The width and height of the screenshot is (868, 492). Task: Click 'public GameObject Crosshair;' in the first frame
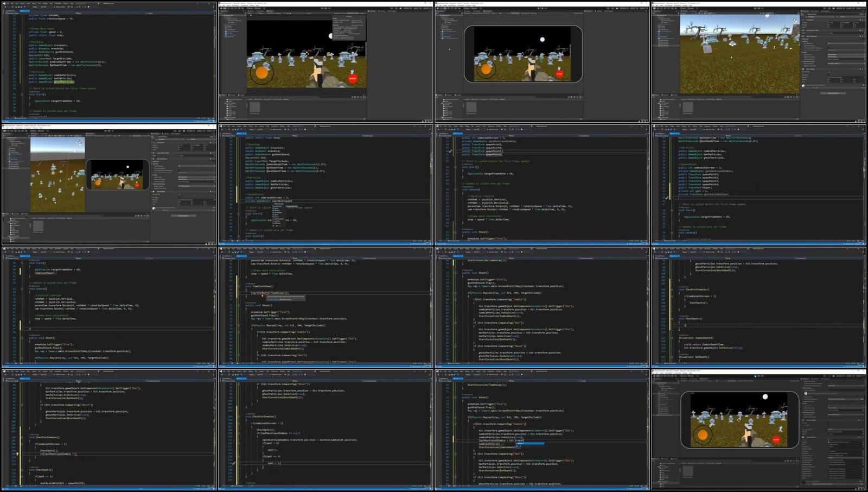tap(48, 45)
